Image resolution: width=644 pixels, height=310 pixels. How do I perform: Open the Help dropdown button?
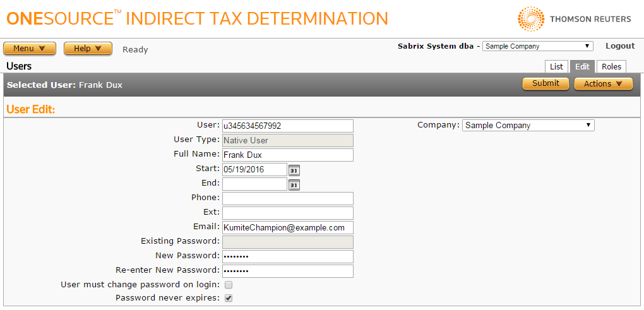pyautogui.click(x=88, y=49)
